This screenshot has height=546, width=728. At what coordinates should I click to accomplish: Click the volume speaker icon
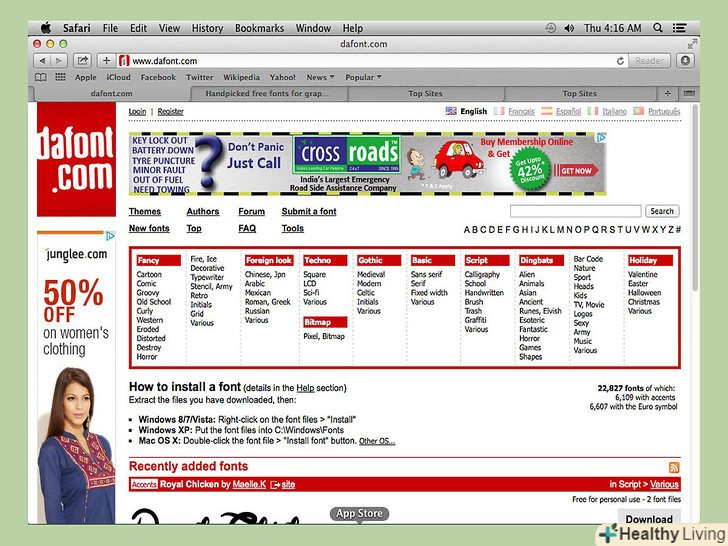click(x=569, y=28)
